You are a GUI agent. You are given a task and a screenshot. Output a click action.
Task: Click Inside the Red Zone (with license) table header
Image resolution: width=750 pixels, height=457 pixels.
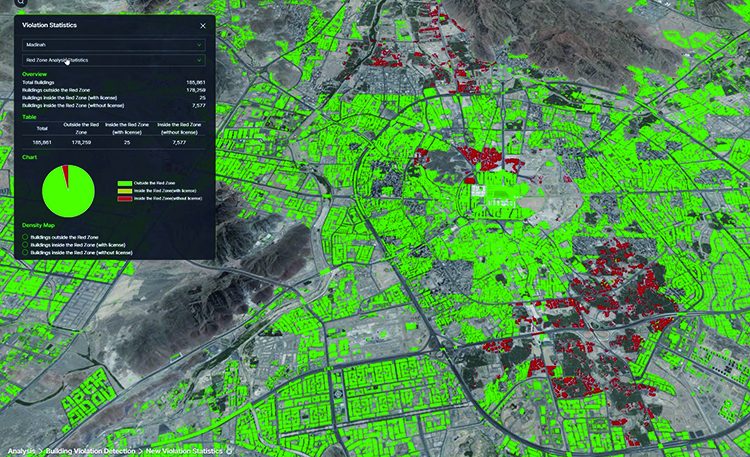[127, 128]
